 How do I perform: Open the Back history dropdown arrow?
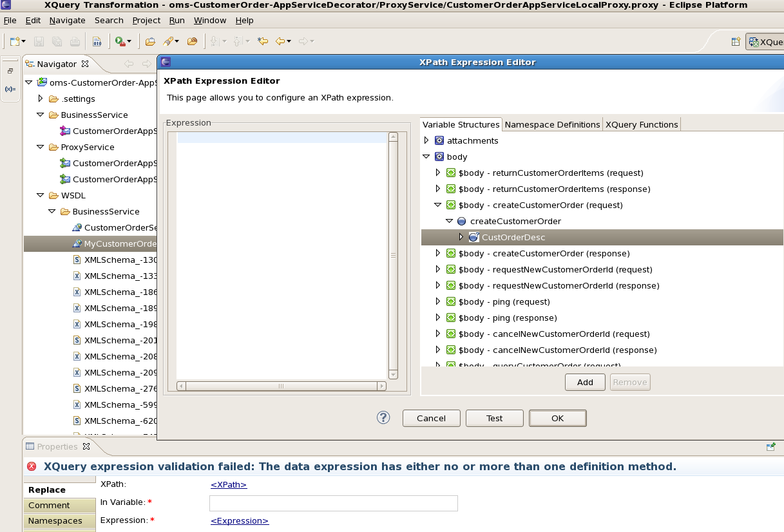pos(289,41)
